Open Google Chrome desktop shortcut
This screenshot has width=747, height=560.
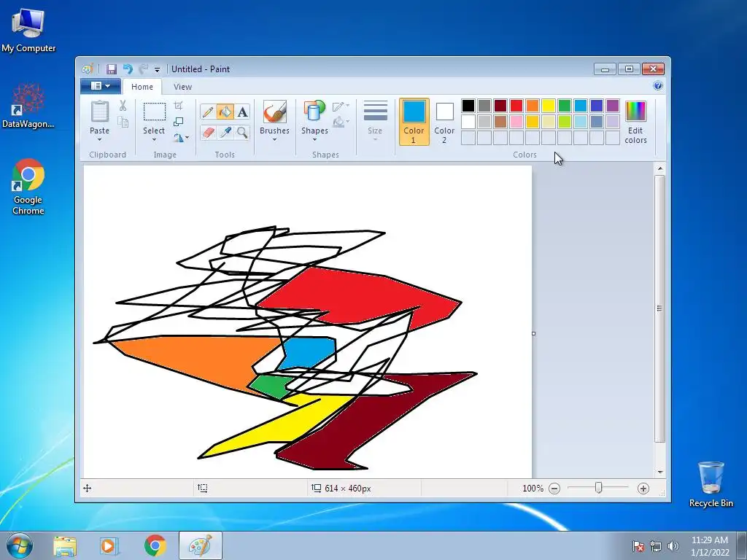[28, 187]
